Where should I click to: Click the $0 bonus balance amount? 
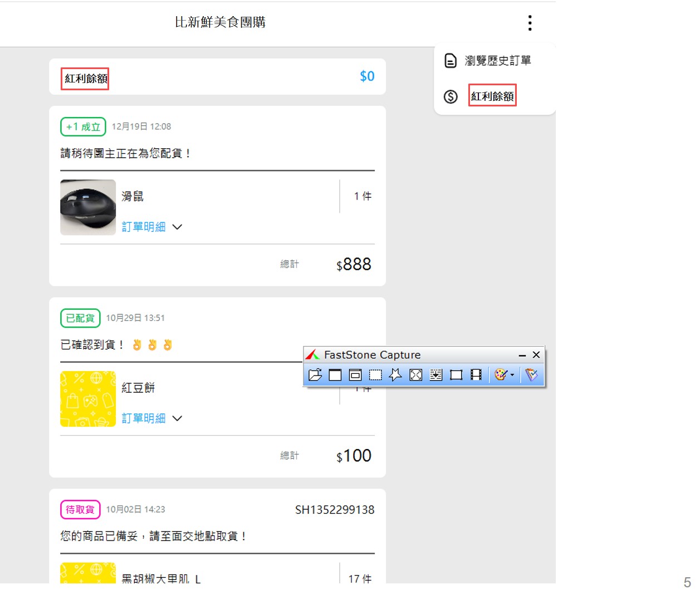tap(367, 76)
